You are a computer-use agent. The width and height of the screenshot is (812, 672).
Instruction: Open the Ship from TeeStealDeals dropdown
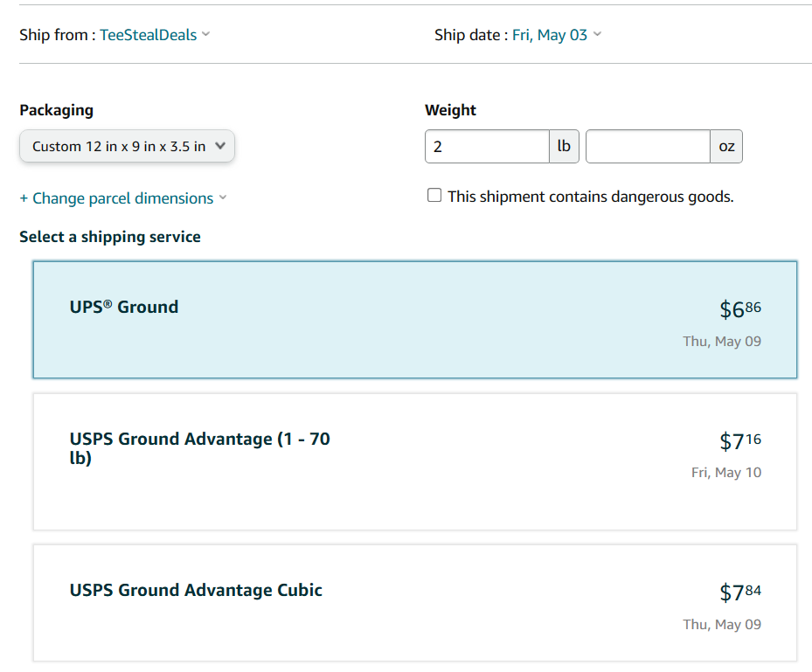tap(155, 35)
